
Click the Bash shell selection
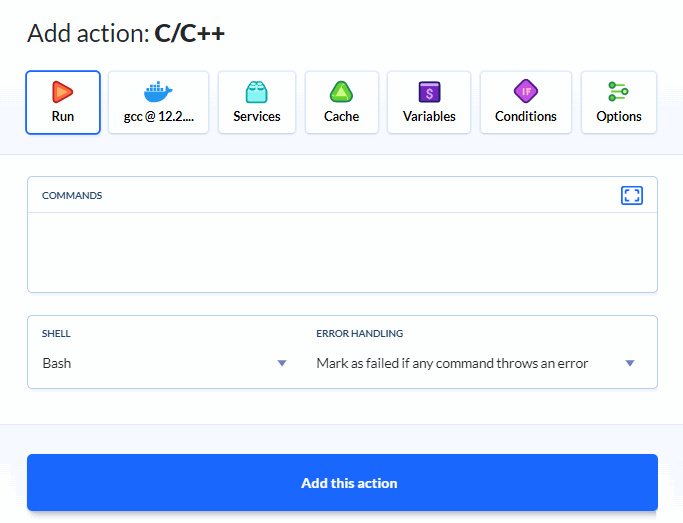57,363
